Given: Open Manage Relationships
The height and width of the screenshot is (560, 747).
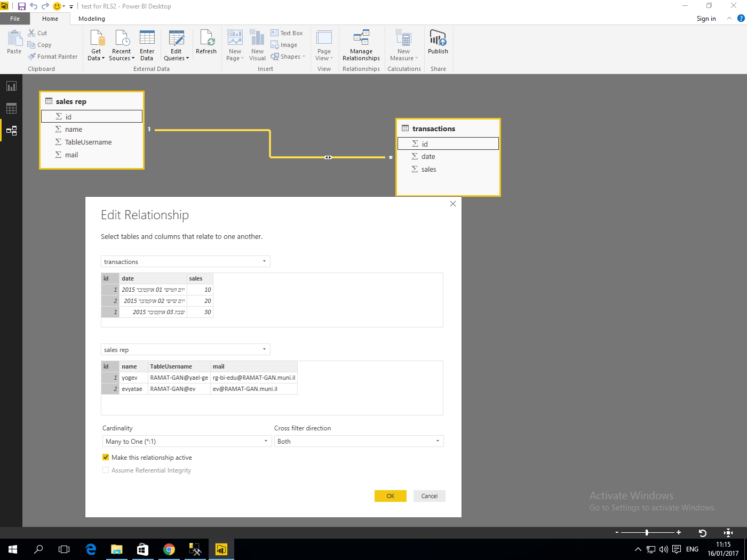Looking at the screenshot, I should tap(361, 45).
